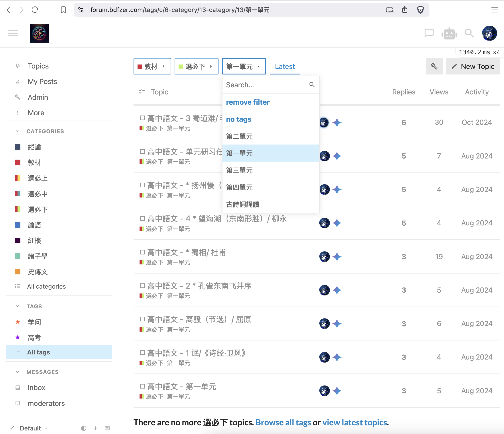Click the header search magnifier icon
504x434 pixels.
(469, 33)
